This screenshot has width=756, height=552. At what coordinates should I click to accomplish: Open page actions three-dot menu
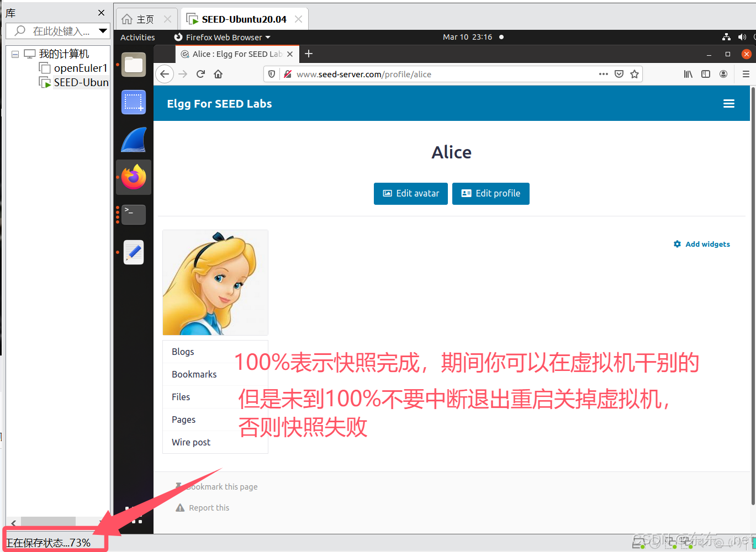tap(604, 74)
